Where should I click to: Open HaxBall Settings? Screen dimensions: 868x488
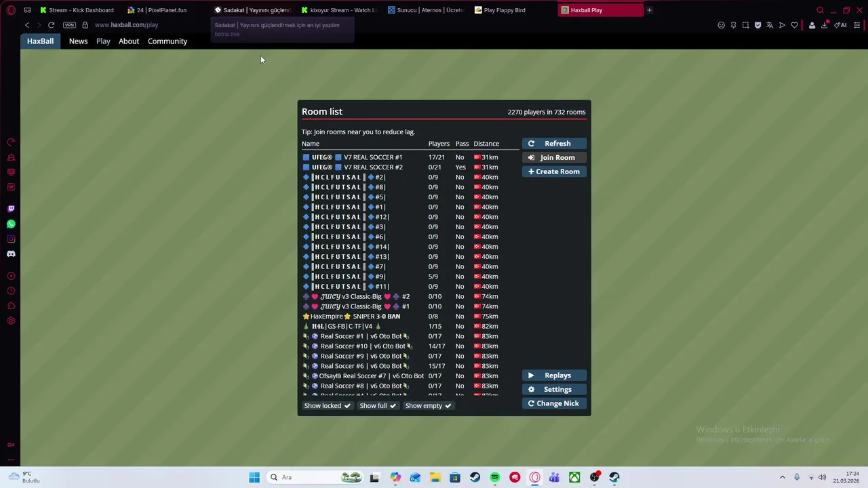point(554,390)
